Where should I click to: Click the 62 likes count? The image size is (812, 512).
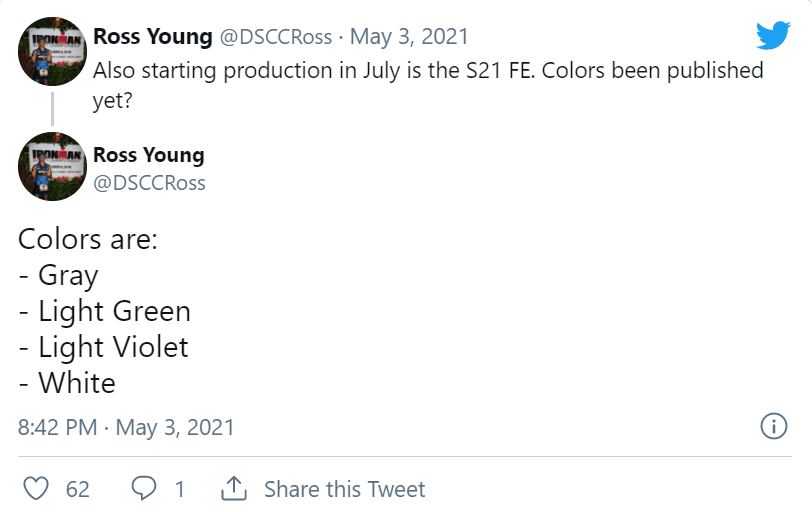click(78, 489)
